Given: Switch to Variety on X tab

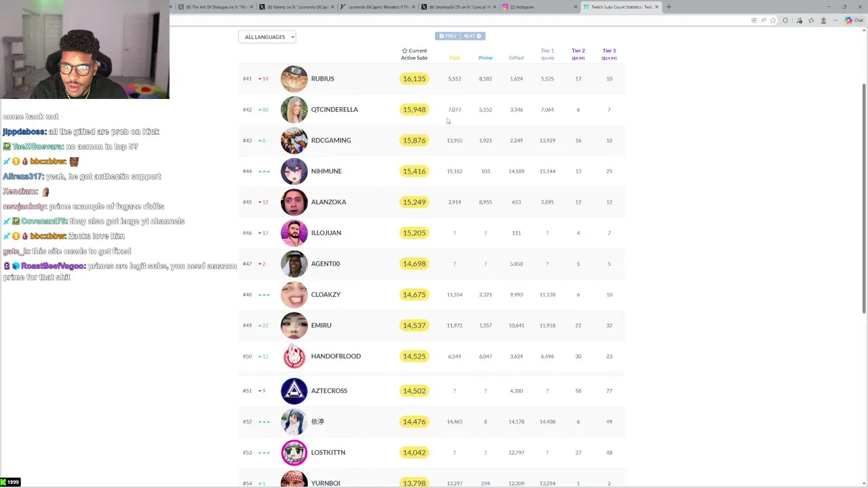Looking at the screenshot, I should pyautogui.click(x=296, y=7).
